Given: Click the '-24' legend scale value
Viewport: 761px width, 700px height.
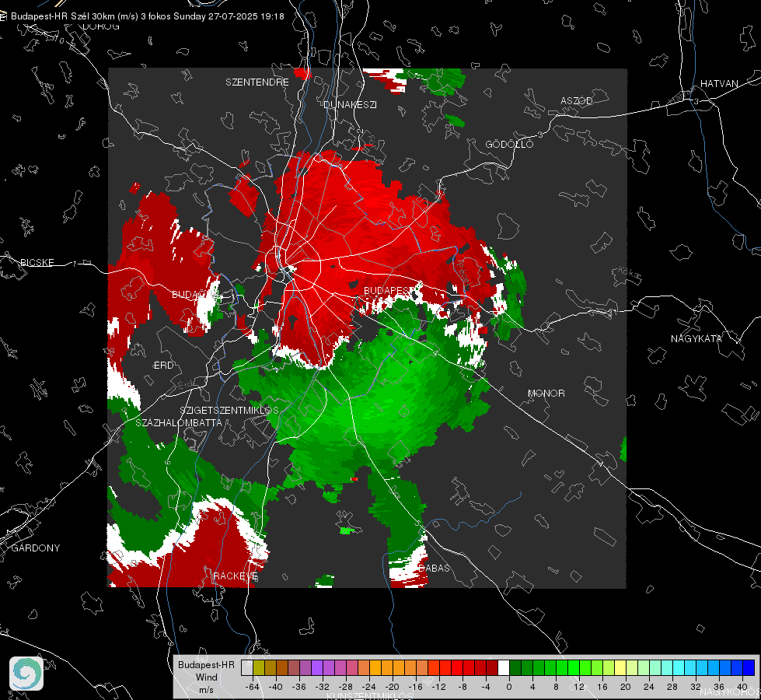Looking at the screenshot, I should point(369,687).
